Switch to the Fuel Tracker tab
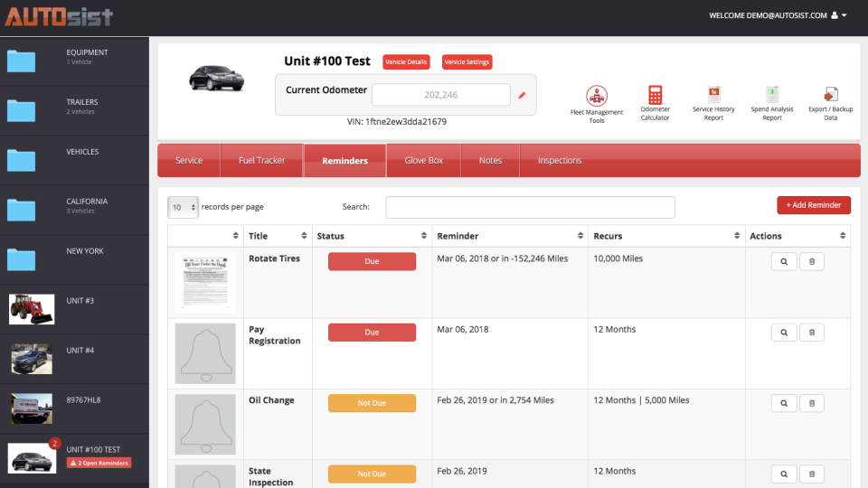Viewport: 868px width, 488px height. point(262,161)
